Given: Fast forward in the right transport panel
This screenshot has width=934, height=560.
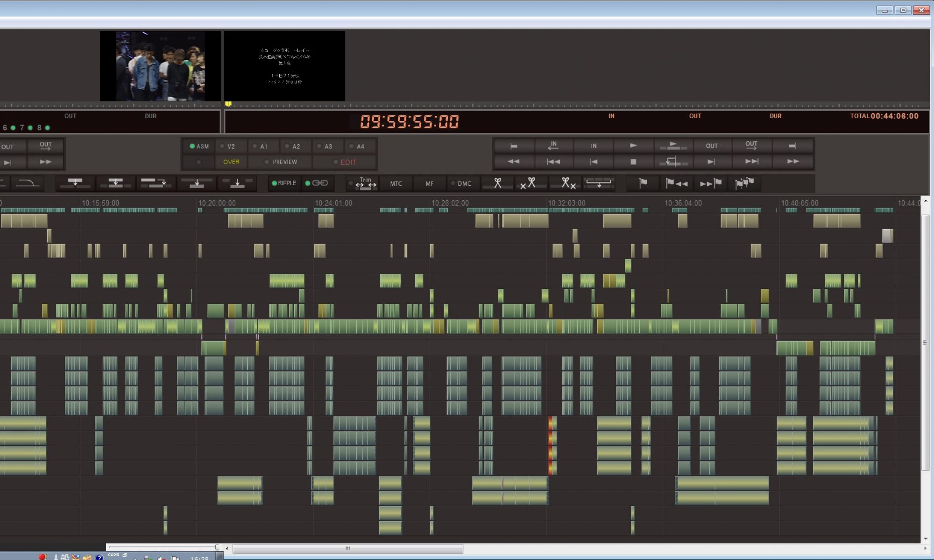Looking at the screenshot, I should click(x=793, y=161).
